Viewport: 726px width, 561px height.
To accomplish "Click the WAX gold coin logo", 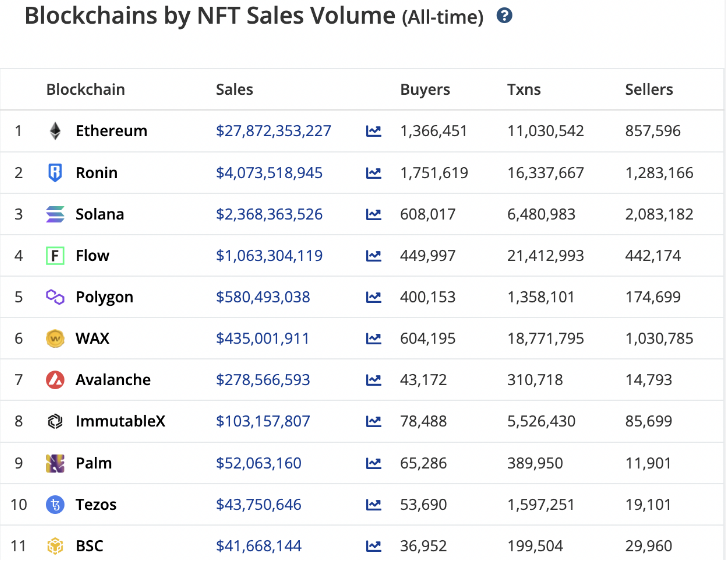I will click(55, 338).
